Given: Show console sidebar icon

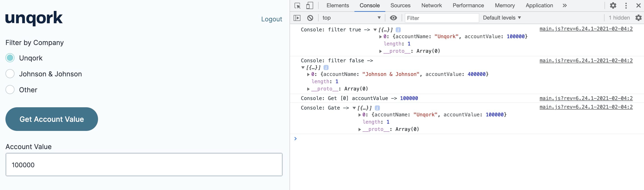Looking at the screenshot, I should click(297, 18).
